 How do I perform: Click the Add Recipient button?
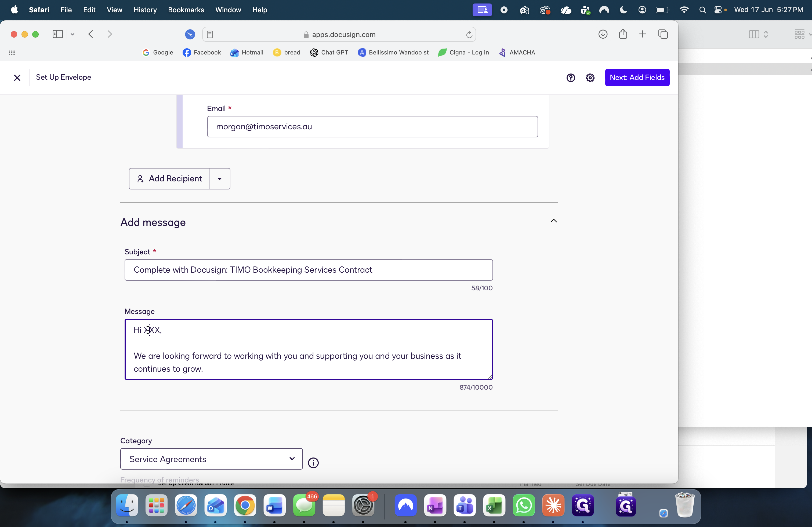coord(169,178)
